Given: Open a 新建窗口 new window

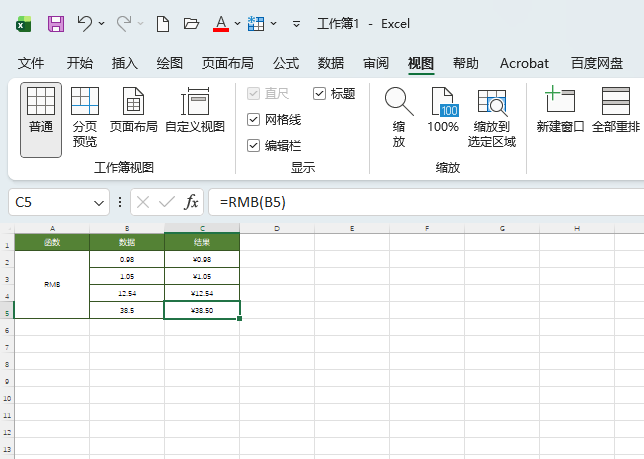Looking at the screenshot, I should tap(561, 110).
